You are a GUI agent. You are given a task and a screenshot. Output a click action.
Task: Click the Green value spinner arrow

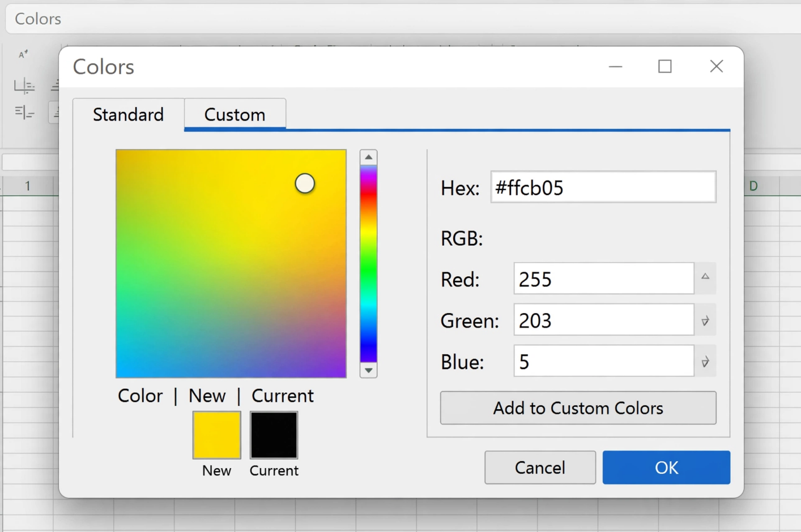point(705,321)
